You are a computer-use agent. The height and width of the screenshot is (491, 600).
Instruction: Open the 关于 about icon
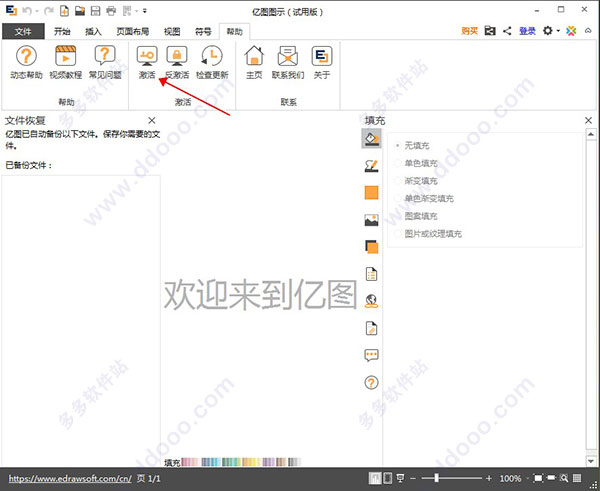point(321,62)
